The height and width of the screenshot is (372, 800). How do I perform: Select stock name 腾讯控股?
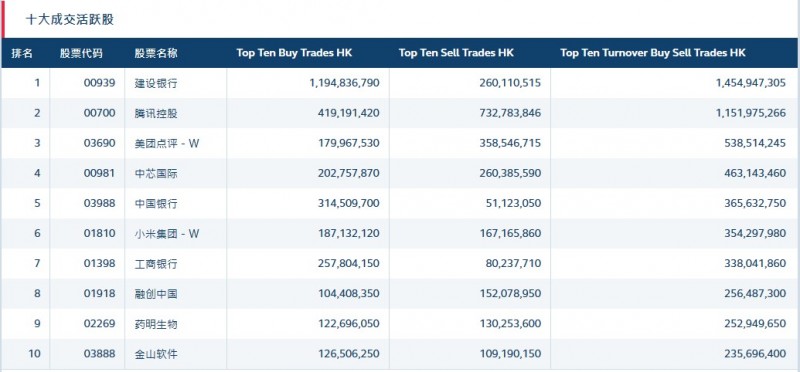156,113
